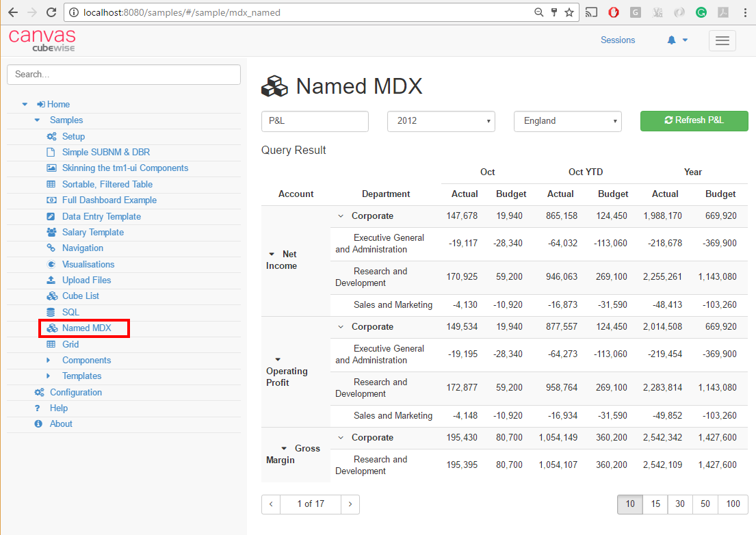The image size is (756, 535).
Task: Open the Sessions link in header
Action: (617, 40)
